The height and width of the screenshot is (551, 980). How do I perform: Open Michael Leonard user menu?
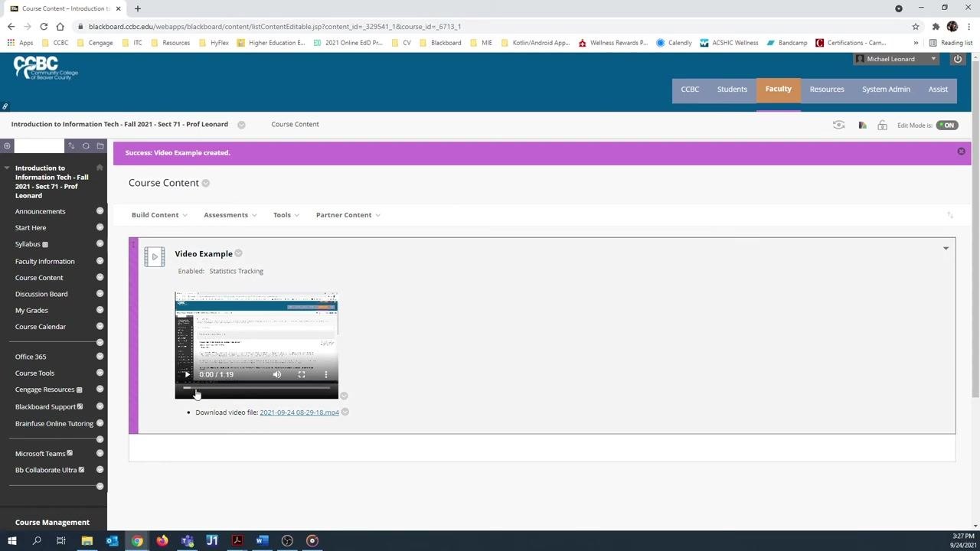tap(896, 59)
